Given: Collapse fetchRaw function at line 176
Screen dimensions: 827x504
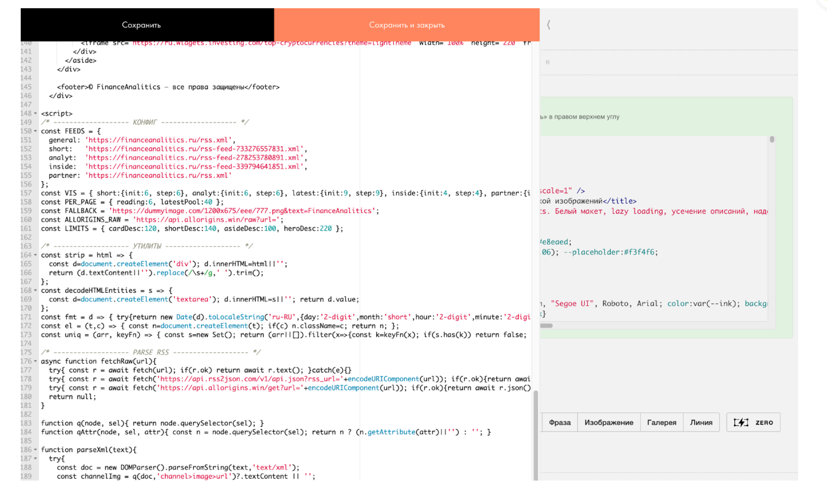Looking at the screenshot, I should (x=36, y=361).
